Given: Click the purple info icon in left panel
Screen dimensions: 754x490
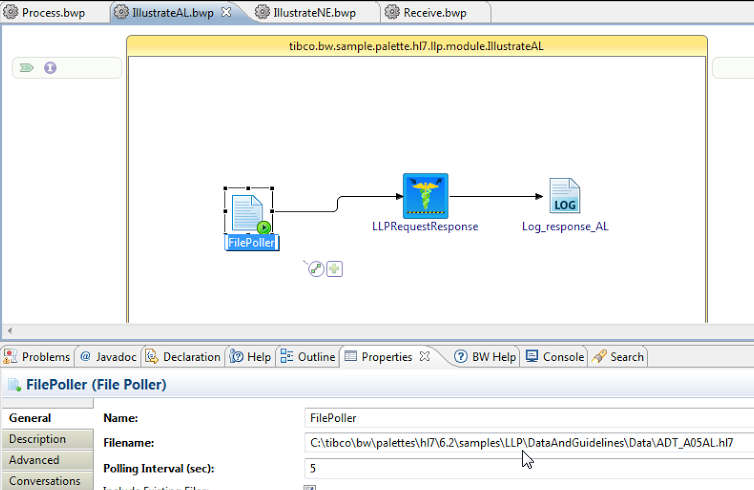Looking at the screenshot, I should [x=50, y=68].
